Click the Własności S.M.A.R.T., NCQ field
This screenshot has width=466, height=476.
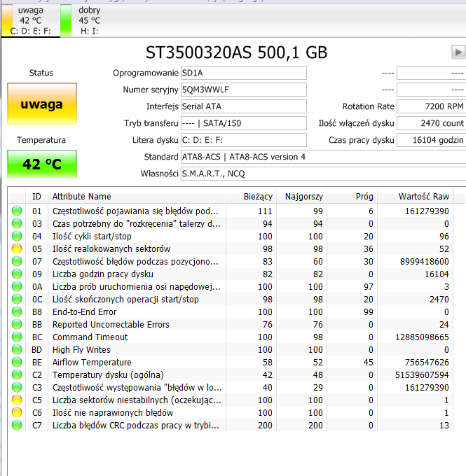[x=324, y=174]
